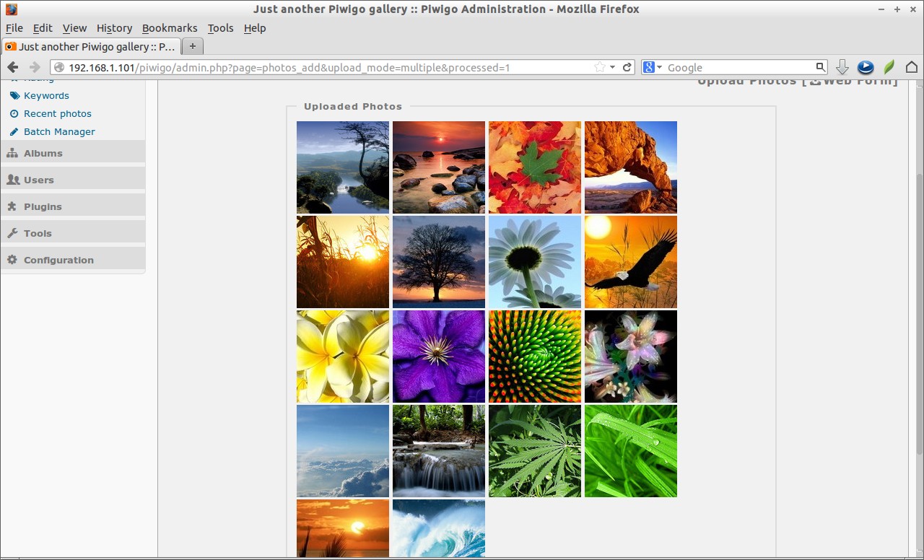Open the bare tree silhouette thumbnail
The image size is (924, 560).
(x=439, y=262)
